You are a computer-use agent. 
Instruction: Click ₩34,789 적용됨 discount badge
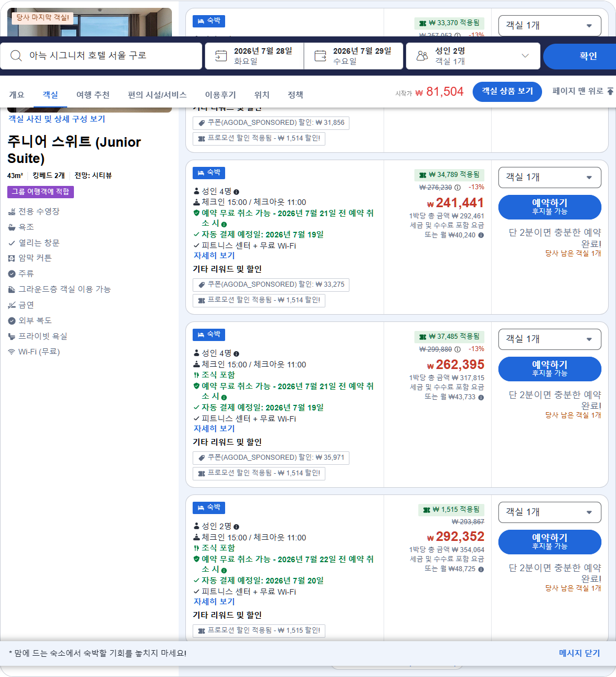click(x=449, y=175)
